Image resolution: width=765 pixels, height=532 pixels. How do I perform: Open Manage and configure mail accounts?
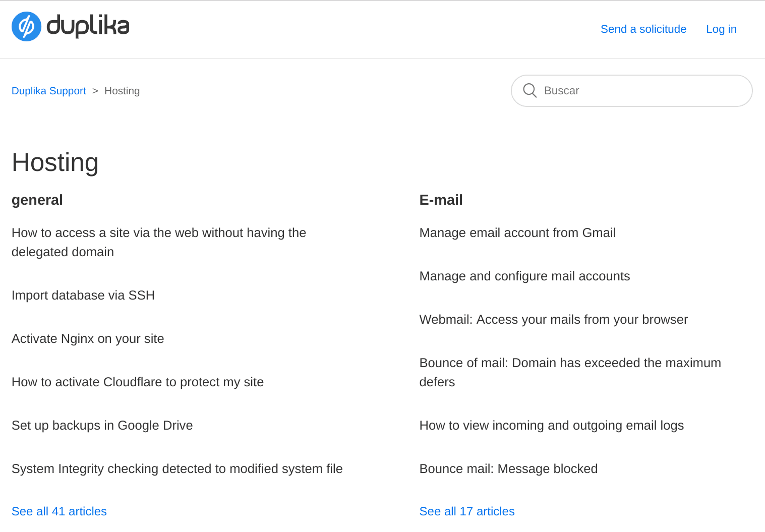[524, 276]
